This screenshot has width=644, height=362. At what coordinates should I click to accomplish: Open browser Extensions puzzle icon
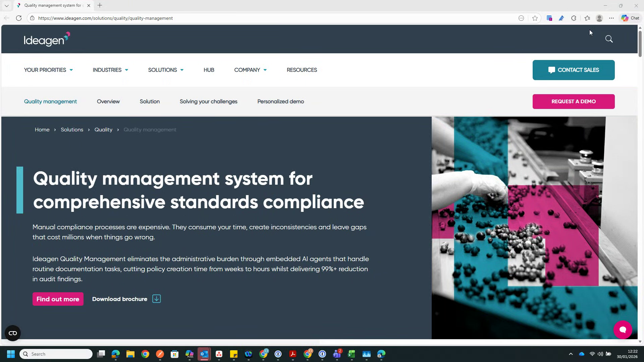pyautogui.click(x=574, y=18)
